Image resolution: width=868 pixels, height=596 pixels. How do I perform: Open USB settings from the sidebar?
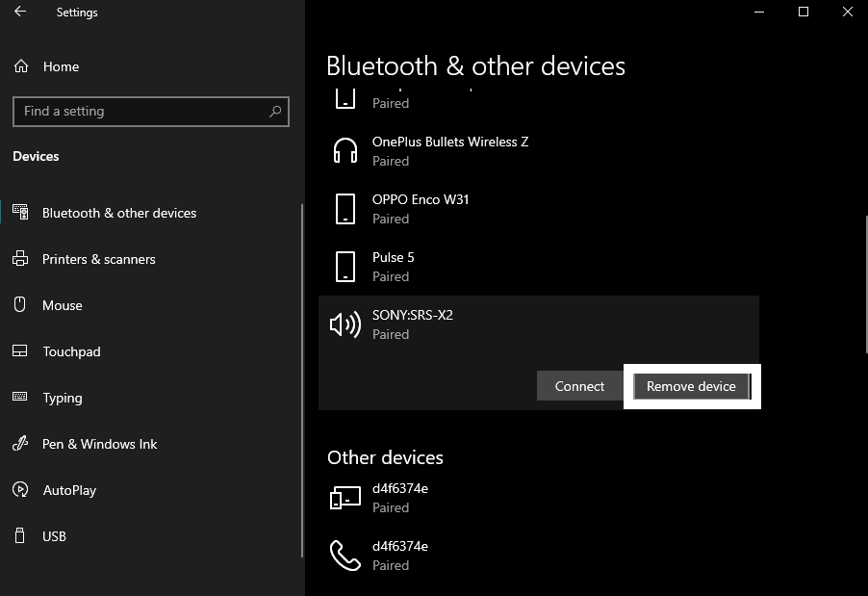click(x=20, y=536)
